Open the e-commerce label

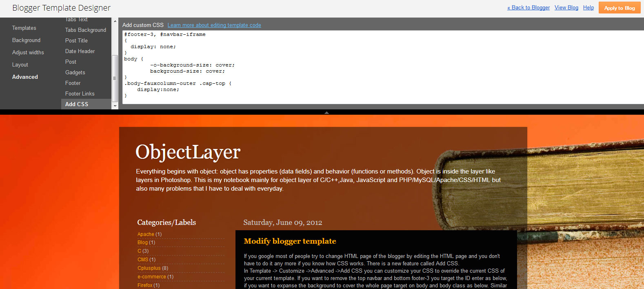click(152, 277)
